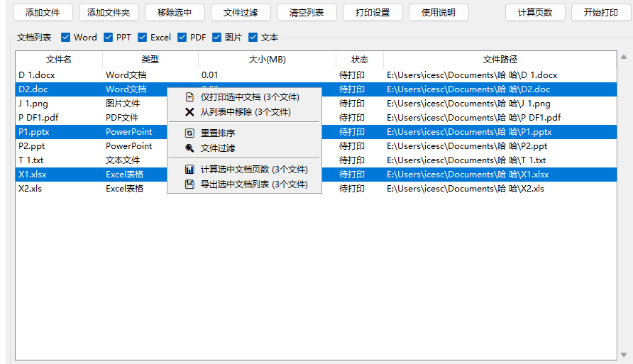Click the reset sort order icon
Viewport: 633px width, 364px height.
tap(189, 133)
